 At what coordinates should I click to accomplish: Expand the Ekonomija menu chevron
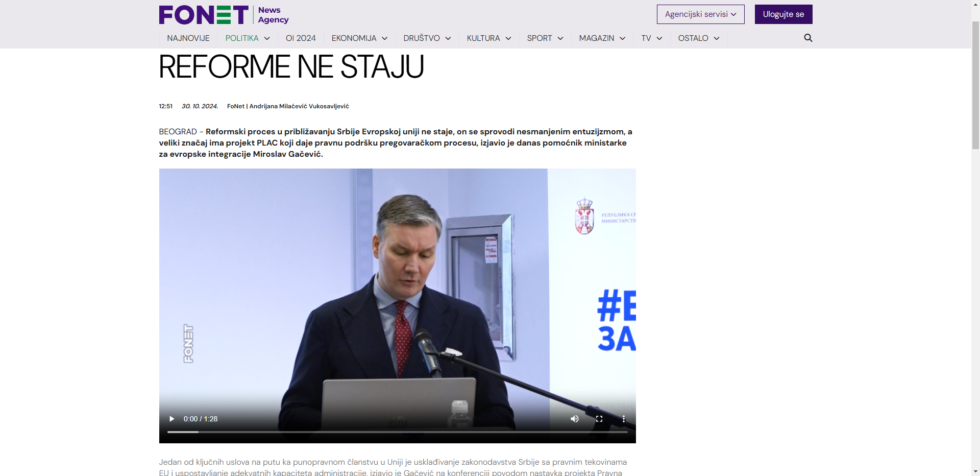pos(385,38)
